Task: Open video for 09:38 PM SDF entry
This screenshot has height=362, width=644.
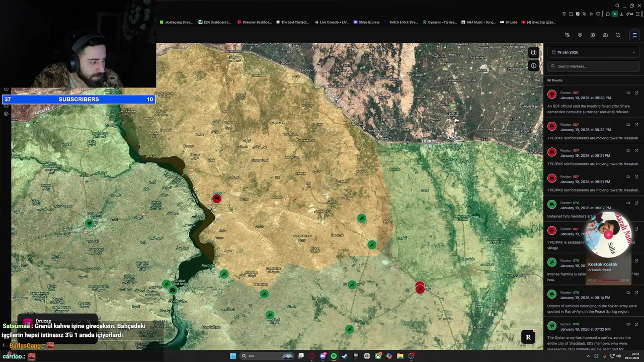Action: point(628,93)
